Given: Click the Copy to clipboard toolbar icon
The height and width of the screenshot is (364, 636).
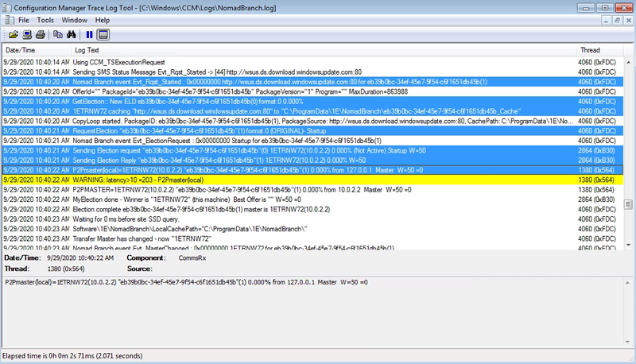Looking at the screenshot, I should pyautogui.click(x=57, y=35).
